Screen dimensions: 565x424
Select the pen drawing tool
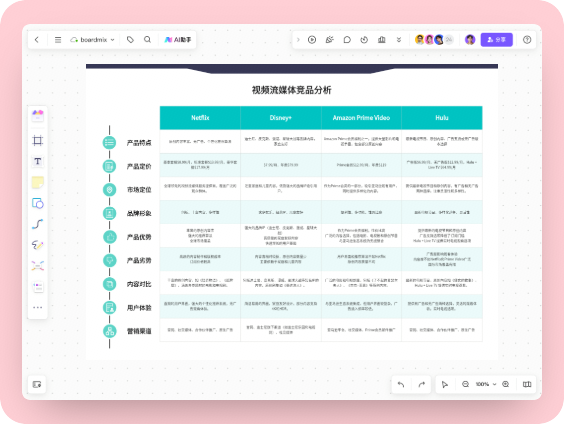tap(38, 245)
